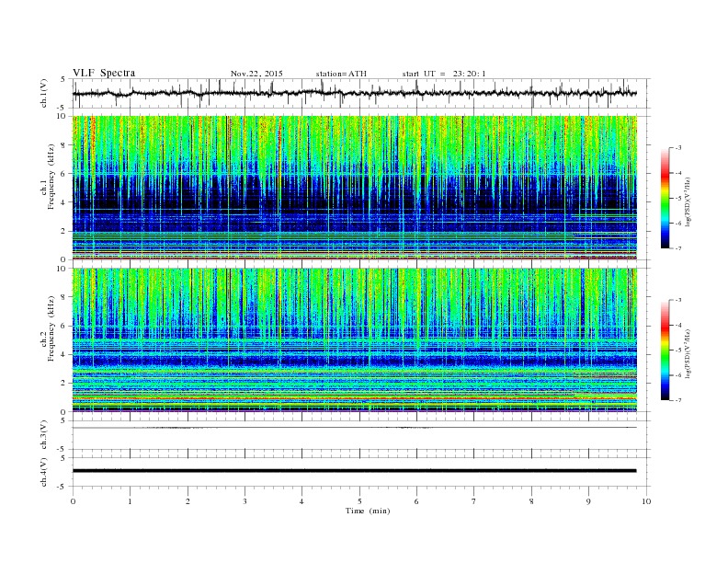Click the ch.1 spectrogram at 6 kHz line
Screen dimensions: 728x563
354,174
